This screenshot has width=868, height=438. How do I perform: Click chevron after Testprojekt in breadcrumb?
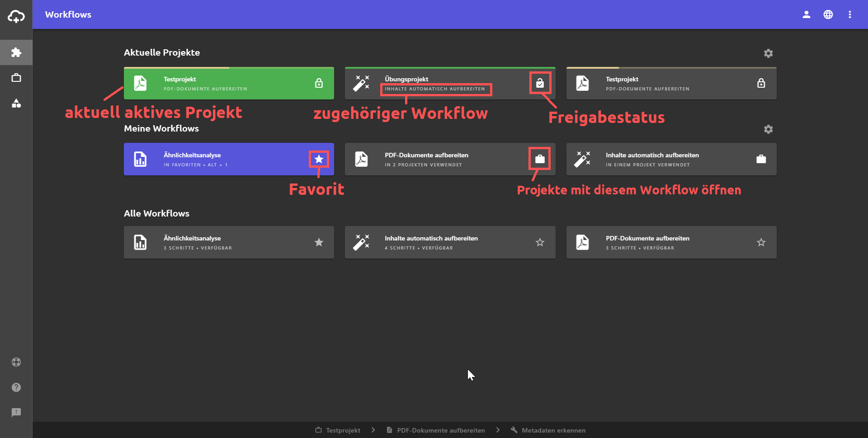(x=373, y=430)
